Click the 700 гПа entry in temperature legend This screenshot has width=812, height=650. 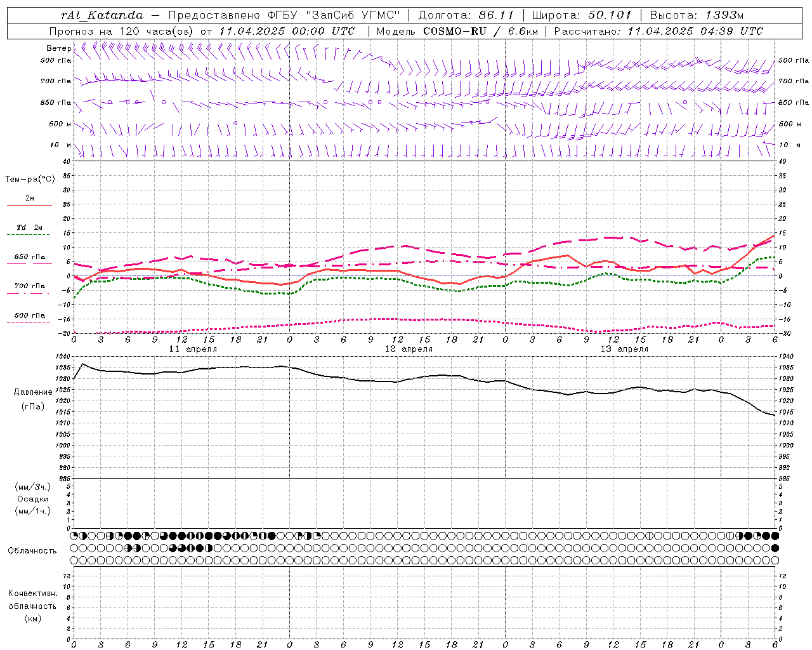pyautogui.click(x=30, y=286)
